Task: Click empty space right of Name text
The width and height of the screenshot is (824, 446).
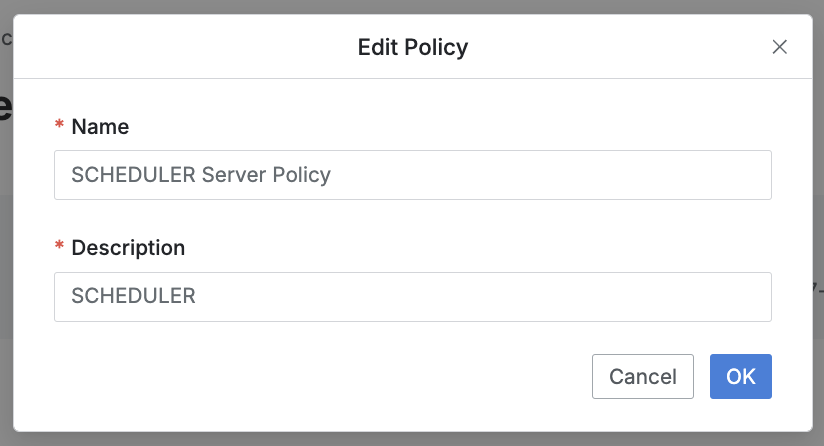Action: tap(550, 175)
